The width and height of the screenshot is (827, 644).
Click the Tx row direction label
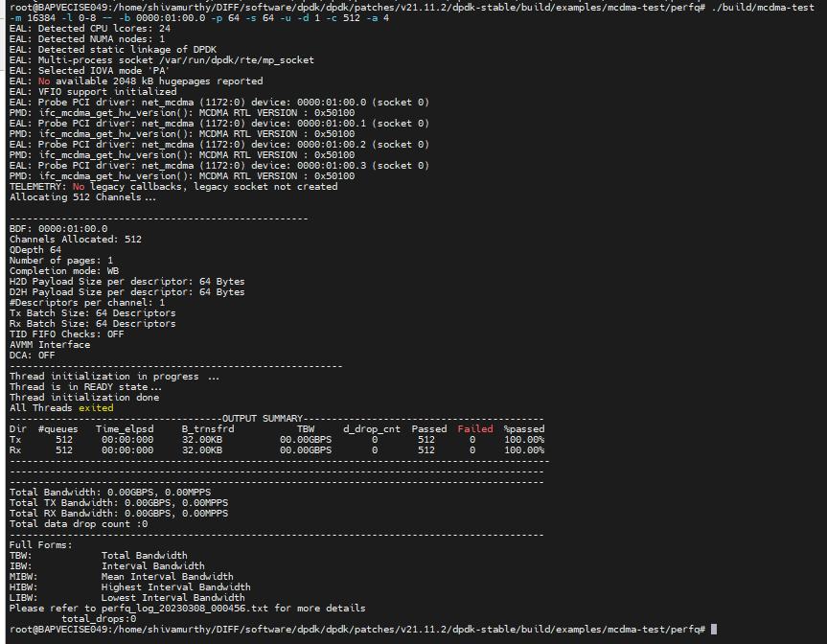[x=15, y=440]
